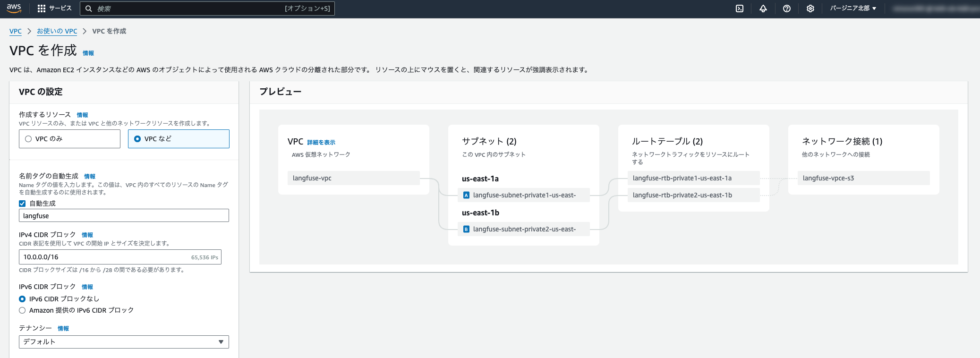Open 情報 link beside IPv6 CIDR ブロック

(x=87, y=287)
